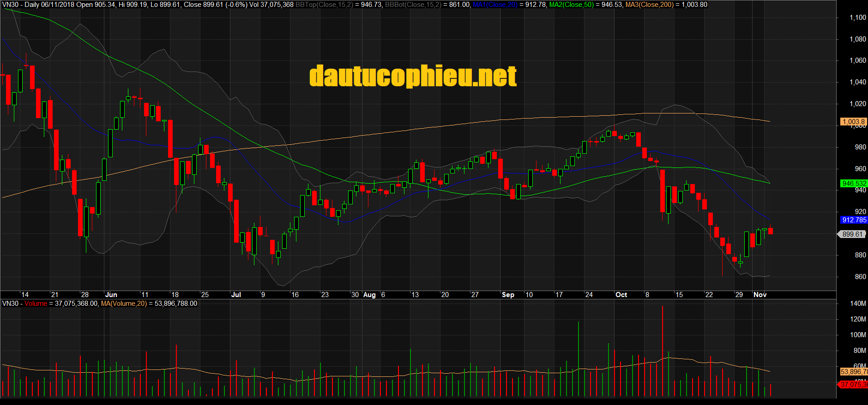Click the 100M volume axis label
This screenshot has width=868, height=405.
[858, 335]
